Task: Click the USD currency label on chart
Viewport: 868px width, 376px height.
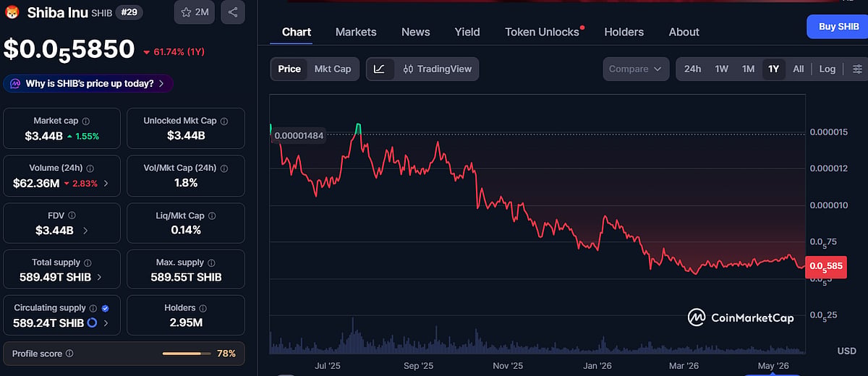Action: point(846,351)
